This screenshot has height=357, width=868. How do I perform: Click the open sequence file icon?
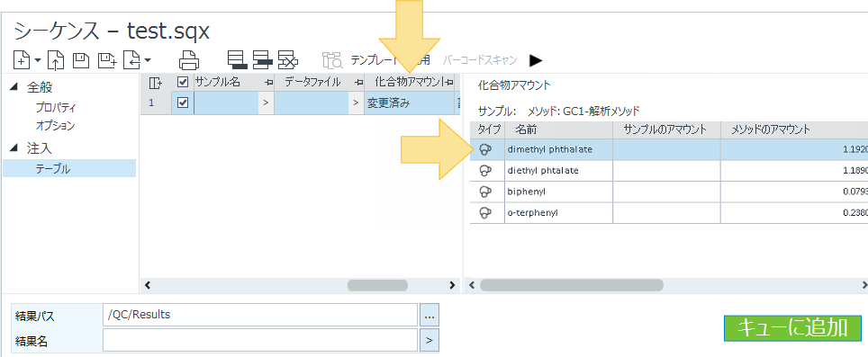[x=55, y=60]
